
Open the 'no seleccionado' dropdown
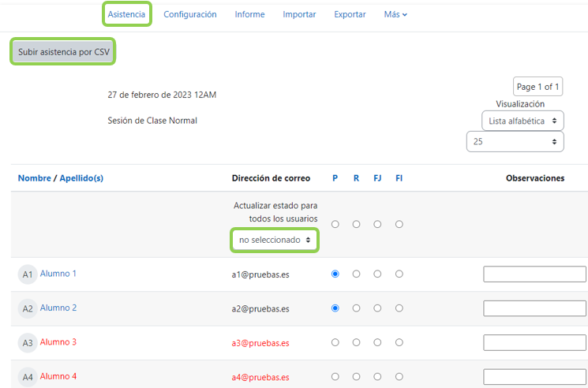pos(275,239)
